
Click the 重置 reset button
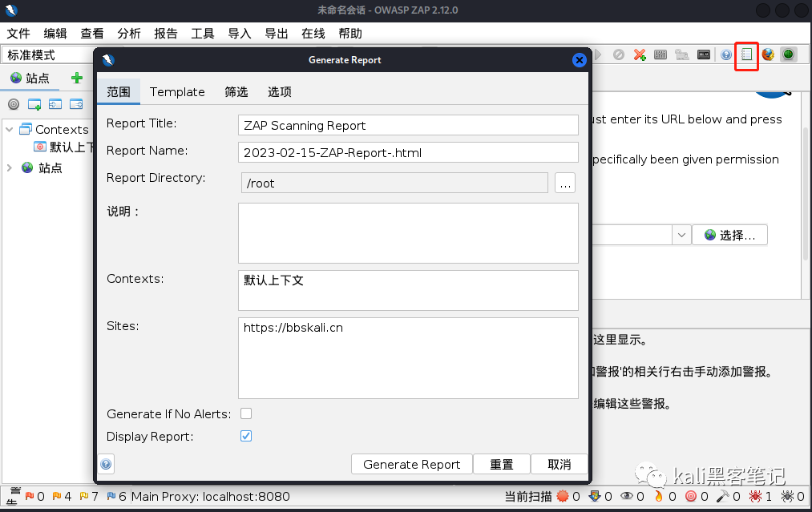pyautogui.click(x=501, y=465)
